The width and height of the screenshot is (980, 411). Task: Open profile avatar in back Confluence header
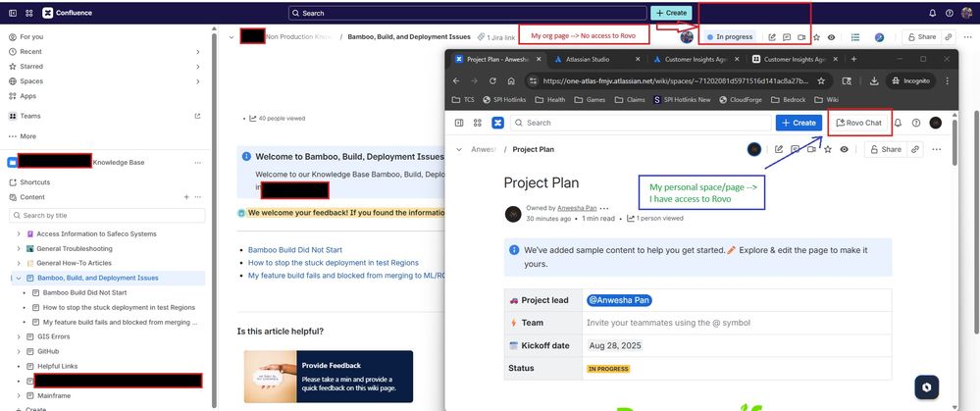[967, 13]
